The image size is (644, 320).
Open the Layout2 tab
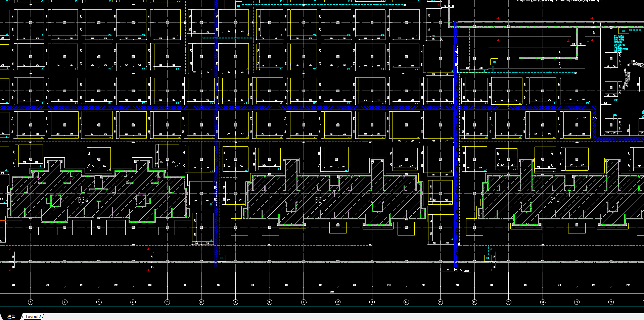pos(33,316)
